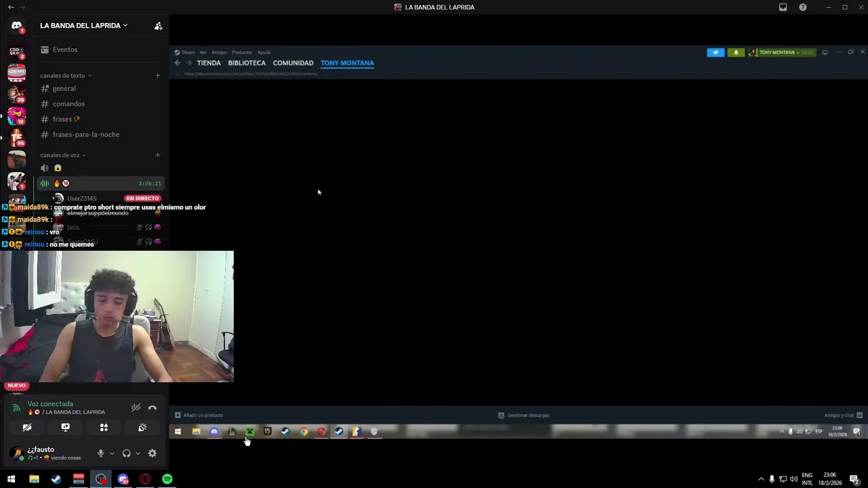
Task: Open the soundboard button
Action: point(142,428)
